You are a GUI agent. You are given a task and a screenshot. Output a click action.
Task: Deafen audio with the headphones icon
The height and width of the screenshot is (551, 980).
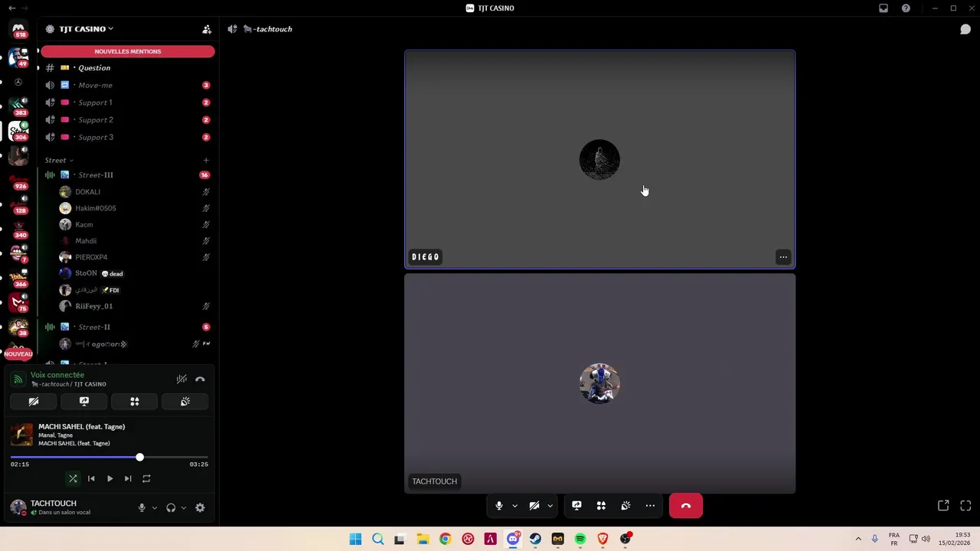click(171, 507)
